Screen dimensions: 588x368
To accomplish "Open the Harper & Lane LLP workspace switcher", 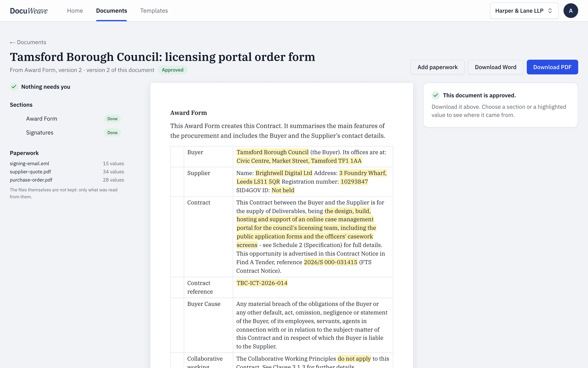I will (x=524, y=11).
